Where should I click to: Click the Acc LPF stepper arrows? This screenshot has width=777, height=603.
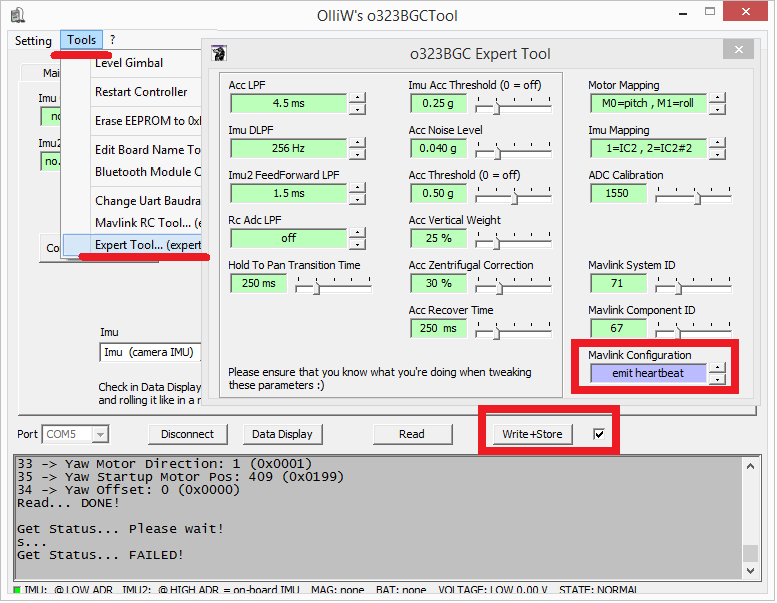click(x=357, y=102)
